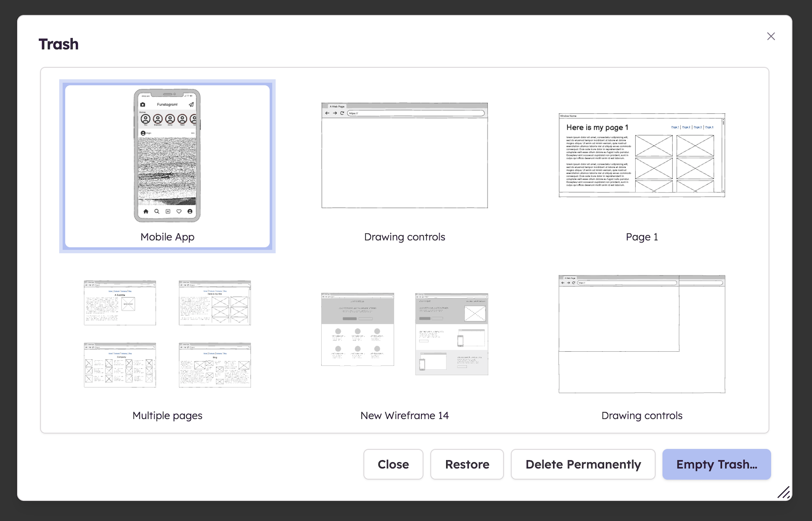Click left page preview of New Wireframe 14

[x=357, y=329]
